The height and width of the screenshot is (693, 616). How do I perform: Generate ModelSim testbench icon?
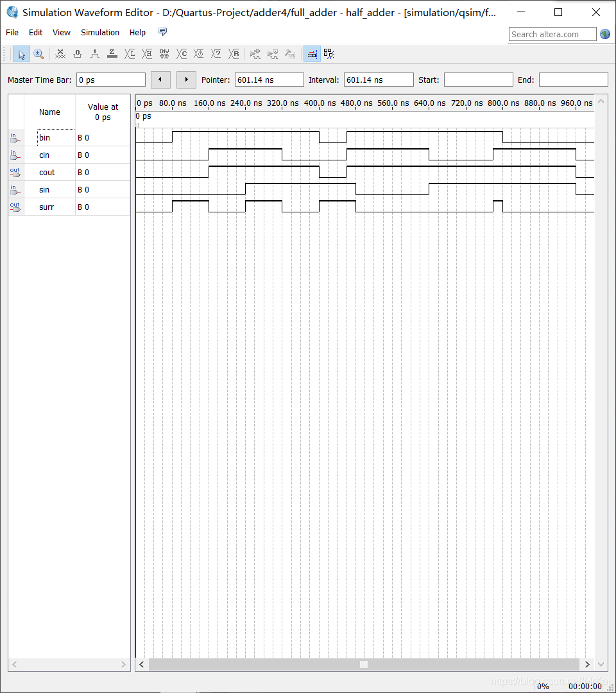click(290, 54)
